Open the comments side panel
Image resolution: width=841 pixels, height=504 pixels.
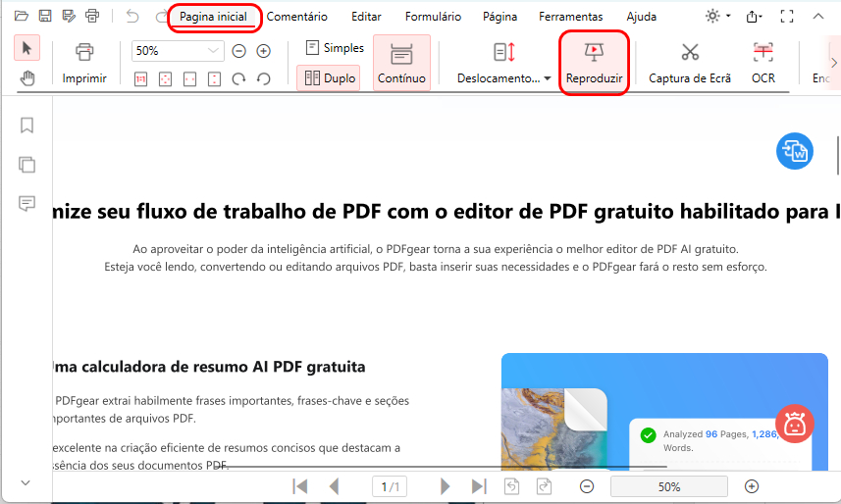(26, 203)
